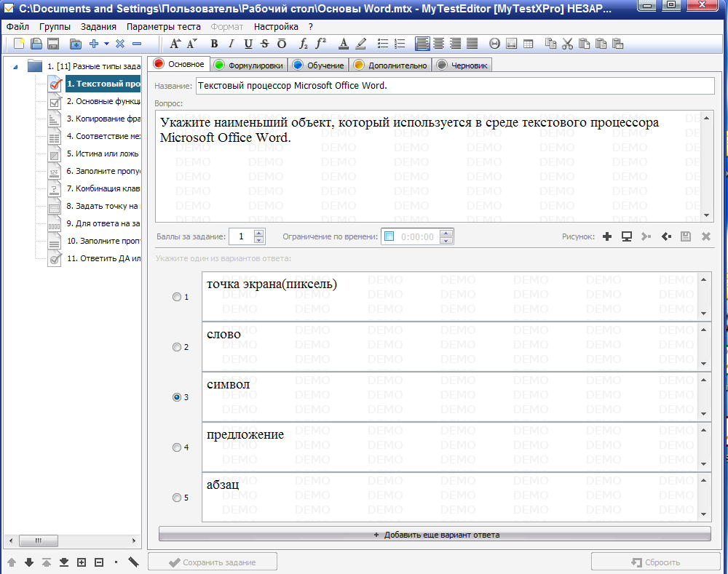Toggle bold formatting
728x574 pixels.
[x=214, y=44]
